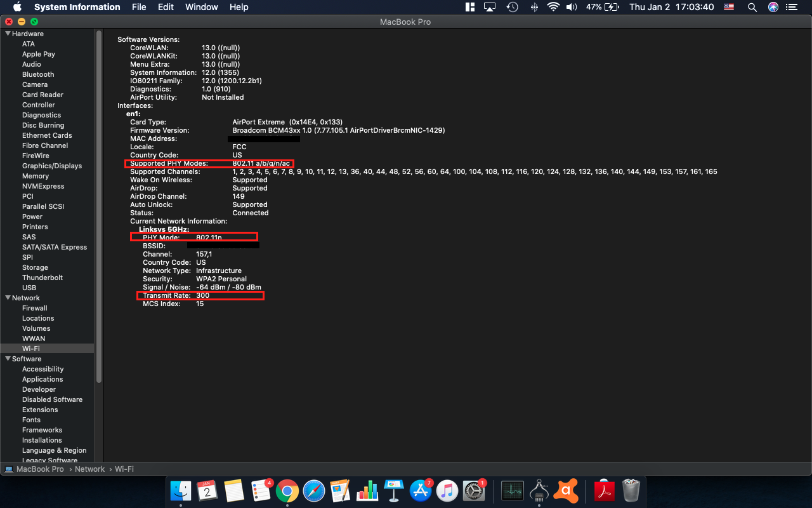Launch Avast antivirus from the Dock

point(566,490)
